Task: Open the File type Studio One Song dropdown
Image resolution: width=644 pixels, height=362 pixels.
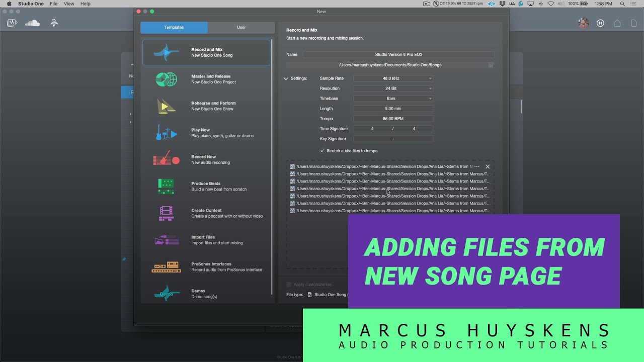Action: pos(328,295)
